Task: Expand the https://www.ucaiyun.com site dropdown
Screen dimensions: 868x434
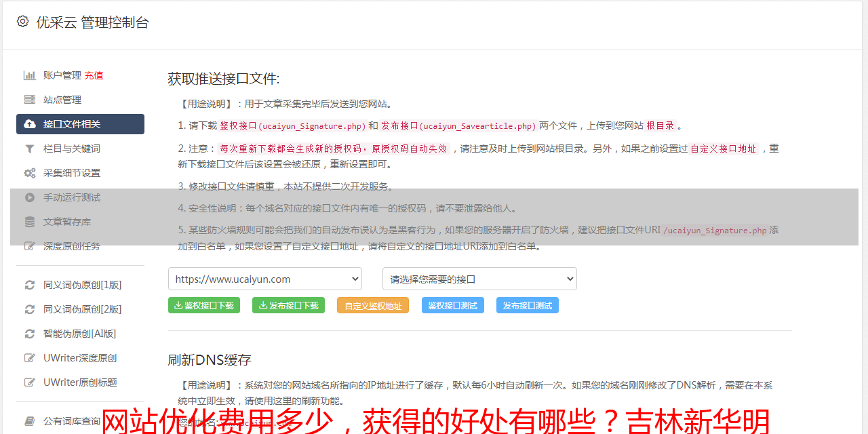Action: pos(265,279)
